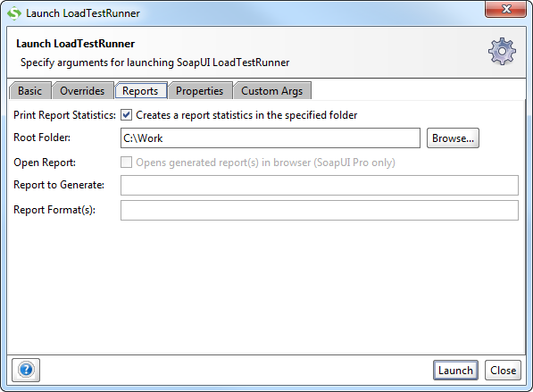Uncheck Print Report Statistics checkbox

click(126, 115)
